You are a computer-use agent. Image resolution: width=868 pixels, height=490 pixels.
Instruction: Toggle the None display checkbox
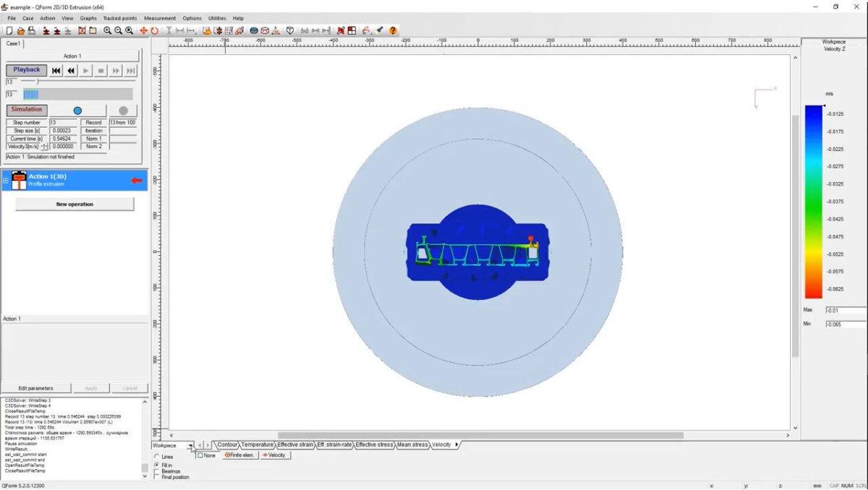(x=200, y=455)
